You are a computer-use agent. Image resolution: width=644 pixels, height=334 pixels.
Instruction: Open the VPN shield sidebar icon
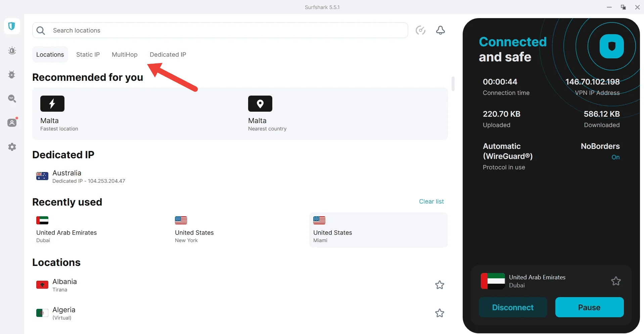click(12, 26)
